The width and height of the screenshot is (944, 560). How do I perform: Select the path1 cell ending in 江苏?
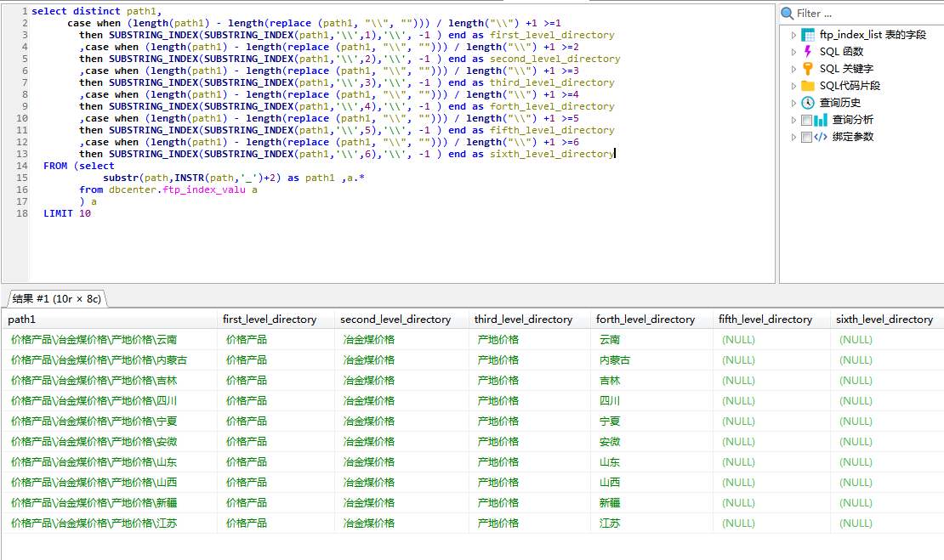[109, 523]
